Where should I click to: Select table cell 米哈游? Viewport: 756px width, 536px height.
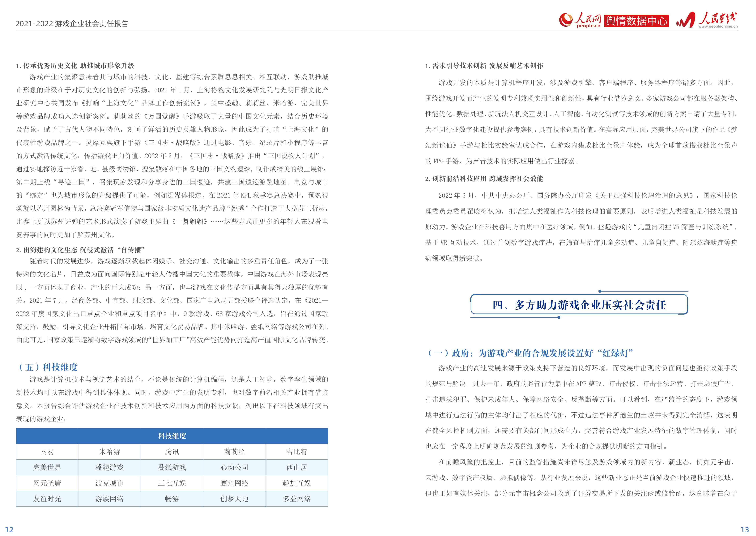point(109,452)
